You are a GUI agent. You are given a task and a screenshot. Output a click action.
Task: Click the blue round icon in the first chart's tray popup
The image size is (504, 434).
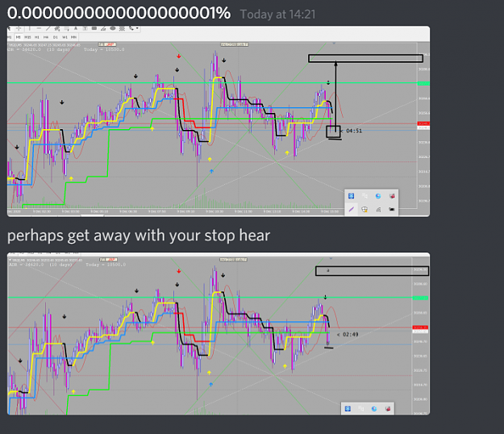(x=378, y=196)
